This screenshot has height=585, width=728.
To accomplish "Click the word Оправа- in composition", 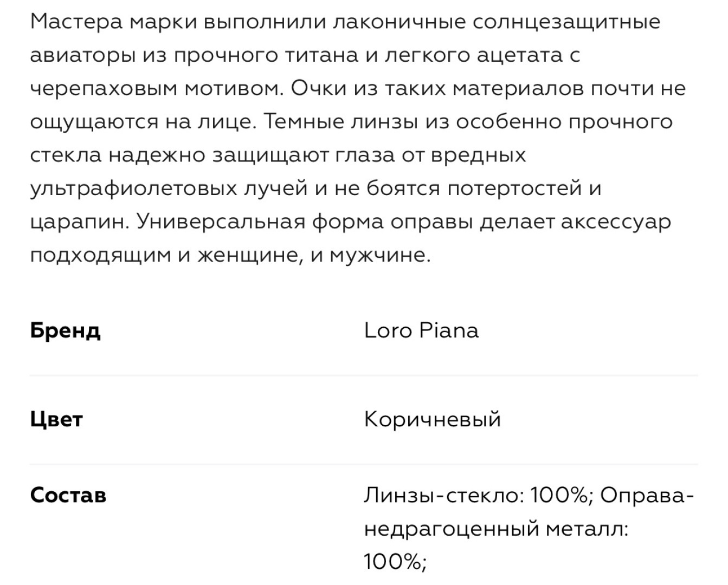I will pyautogui.click(x=647, y=495).
